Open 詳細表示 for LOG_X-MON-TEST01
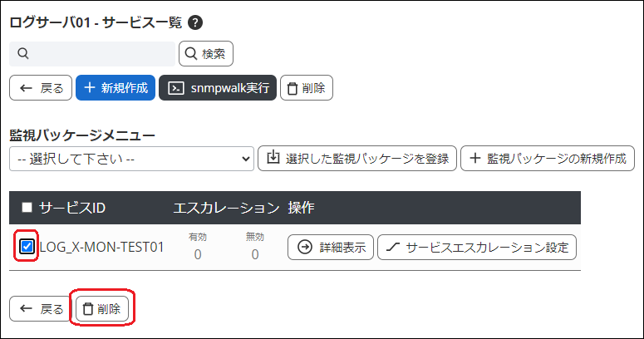 click(x=331, y=247)
